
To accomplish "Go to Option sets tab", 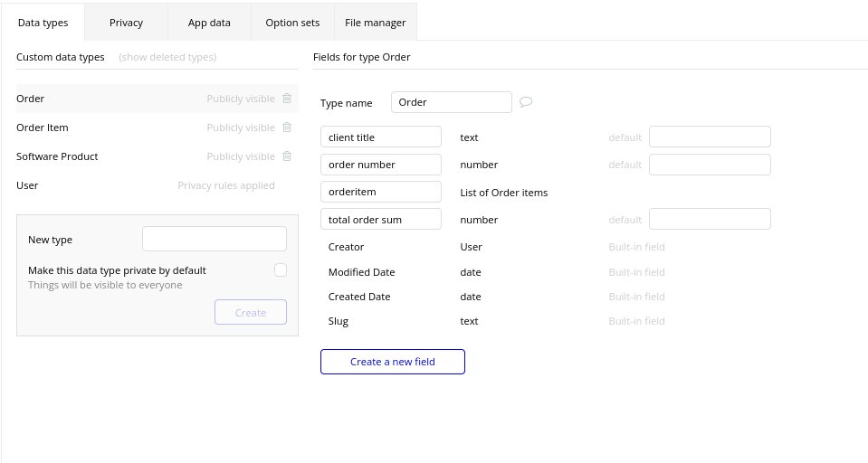I will pos(292,23).
